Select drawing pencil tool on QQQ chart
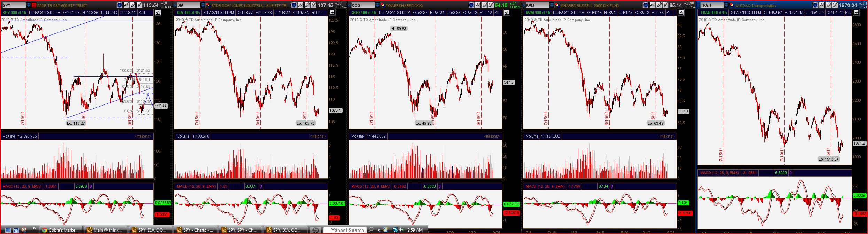Image resolution: width=868 pixels, height=234 pixels. click(x=484, y=5)
